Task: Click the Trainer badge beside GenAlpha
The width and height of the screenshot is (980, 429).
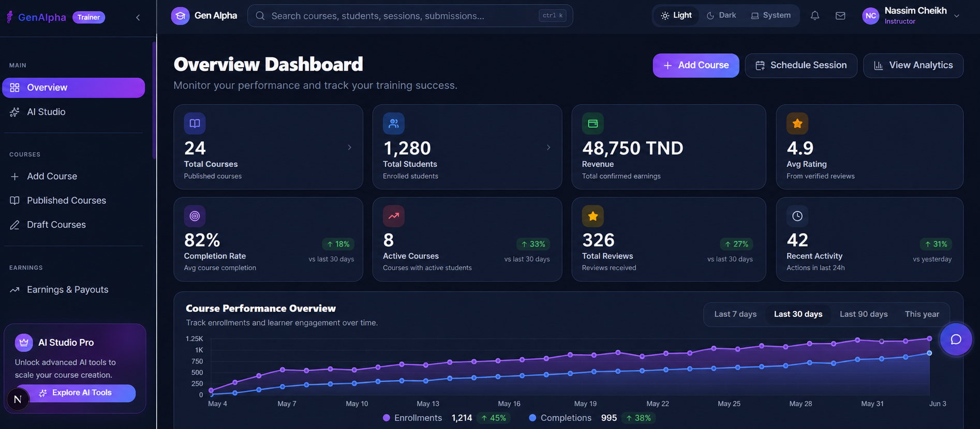Action: [x=89, y=18]
